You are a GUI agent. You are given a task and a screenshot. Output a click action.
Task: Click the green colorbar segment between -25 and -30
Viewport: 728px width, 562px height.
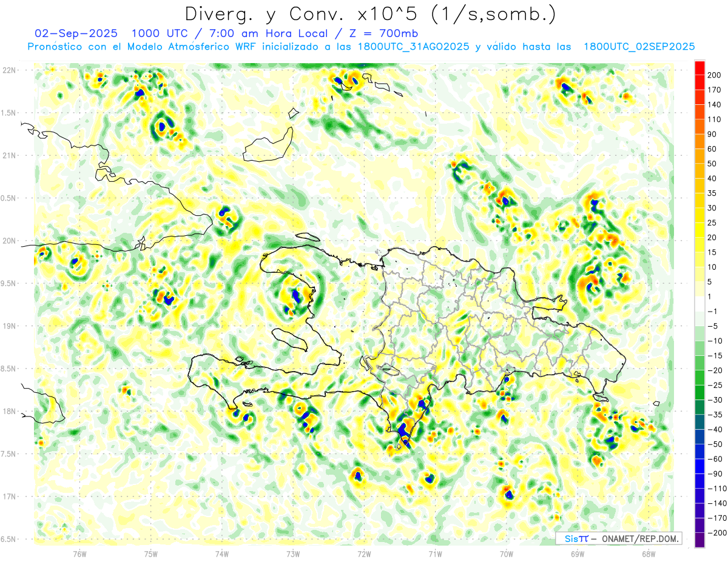coord(699,392)
